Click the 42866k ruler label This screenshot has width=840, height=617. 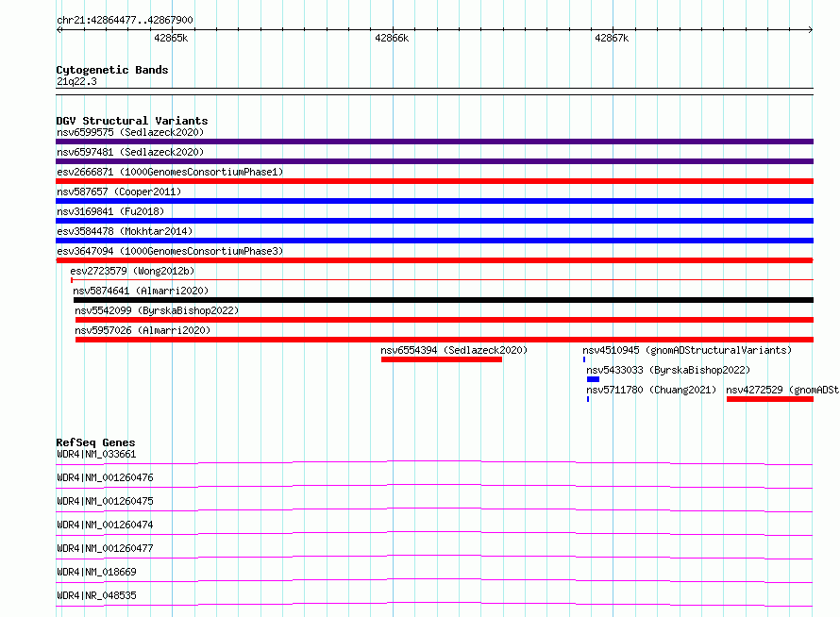392,38
